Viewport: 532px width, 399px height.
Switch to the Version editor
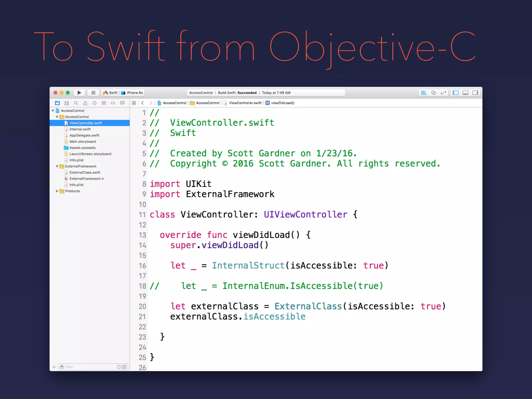(x=443, y=93)
